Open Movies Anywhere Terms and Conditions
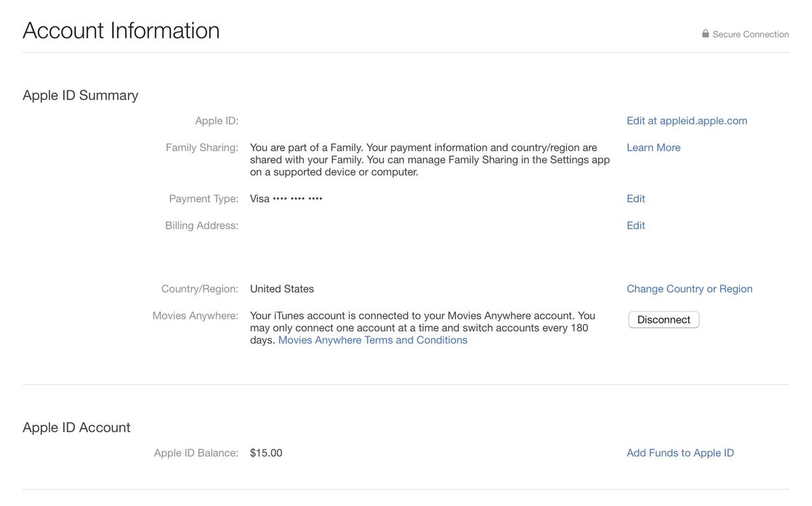812x506 pixels. click(x=371, y=340)
